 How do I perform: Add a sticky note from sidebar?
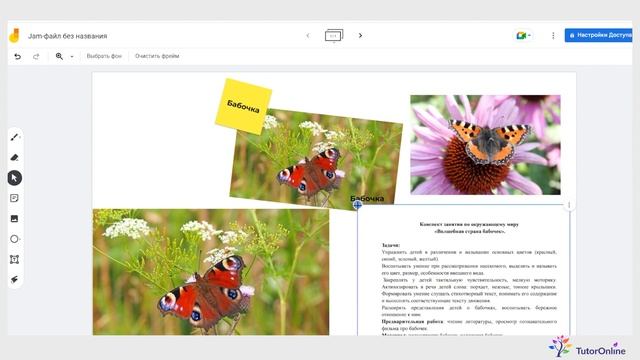[14, 198]
